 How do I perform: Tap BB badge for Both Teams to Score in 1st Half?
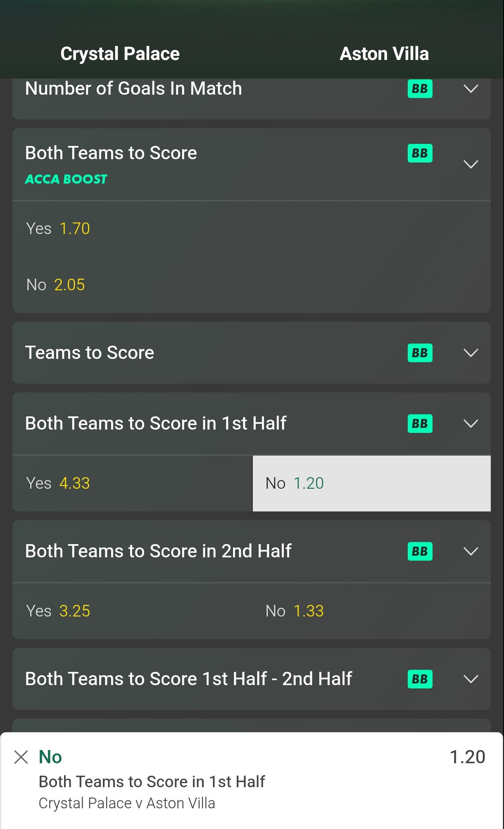(420, 424)
